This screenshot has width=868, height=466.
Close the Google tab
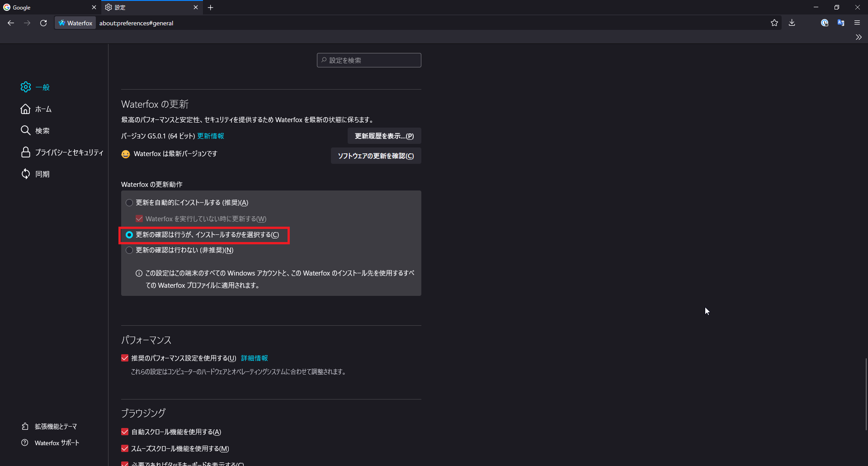94,8
